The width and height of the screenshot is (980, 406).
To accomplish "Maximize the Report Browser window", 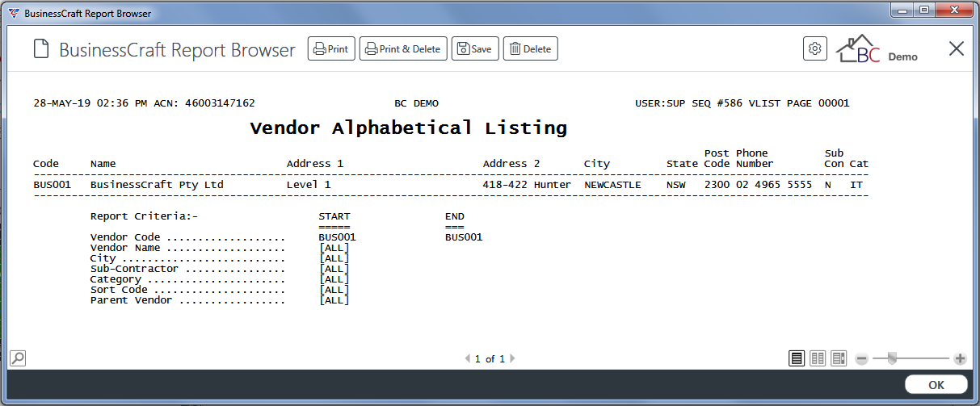I will click(x=923, y=10).
